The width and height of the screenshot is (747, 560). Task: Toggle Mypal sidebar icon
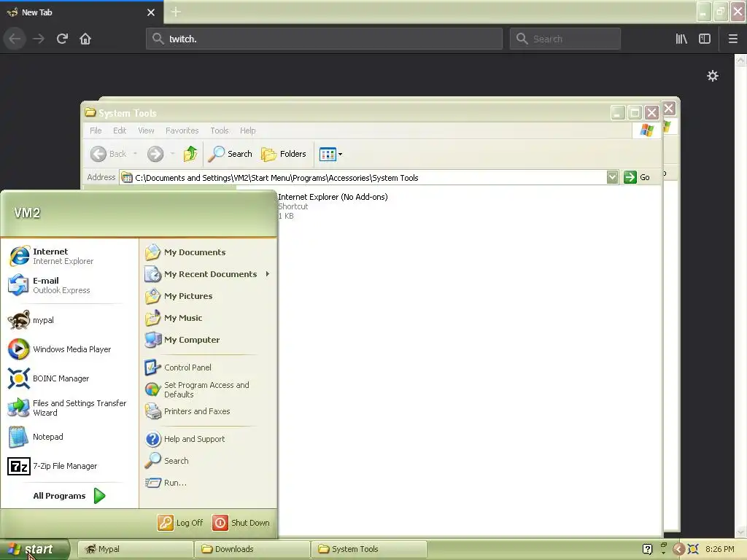tap(705, 39)
